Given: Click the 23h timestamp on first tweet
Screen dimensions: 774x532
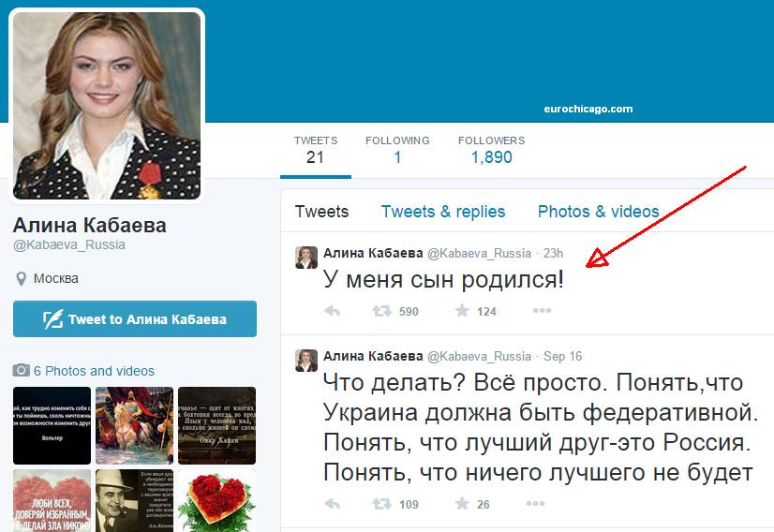Looking at the screenshot, I should [x=553, y=253].
